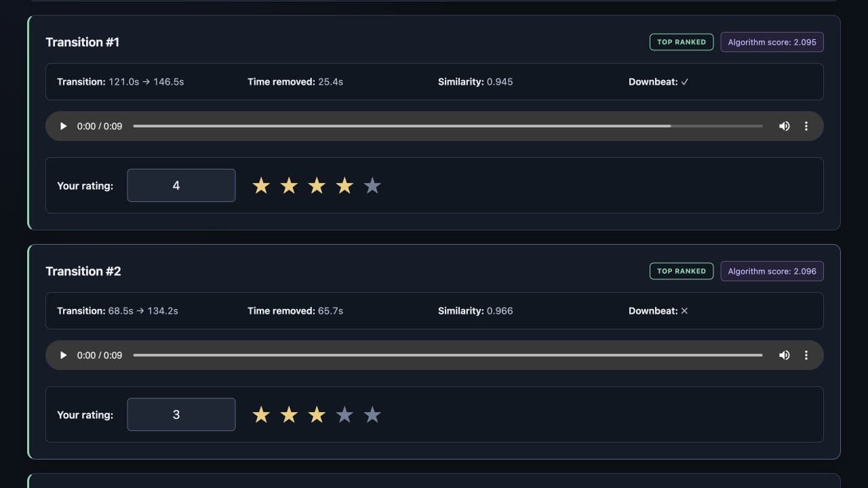Screen dimensions: 868x488
Task: Seek within Transition #1 audio progress bar
Action: pos(448,126)
